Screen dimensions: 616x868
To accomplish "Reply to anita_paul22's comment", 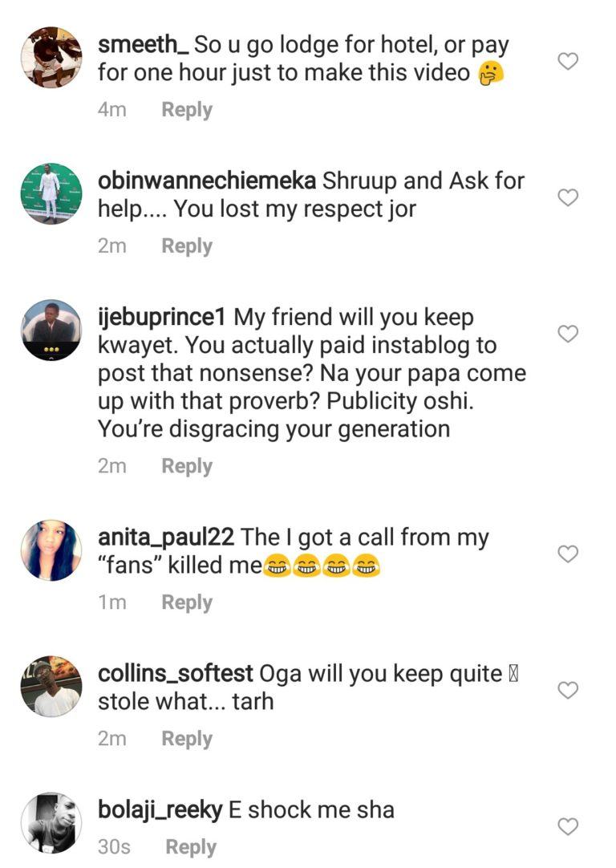I will [x=187, y=602].
